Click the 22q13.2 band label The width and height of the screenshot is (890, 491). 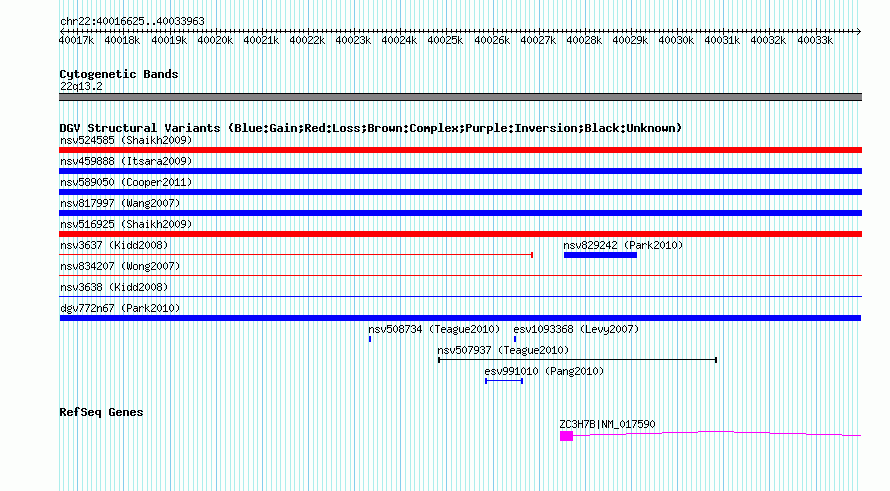coord(81,86)
